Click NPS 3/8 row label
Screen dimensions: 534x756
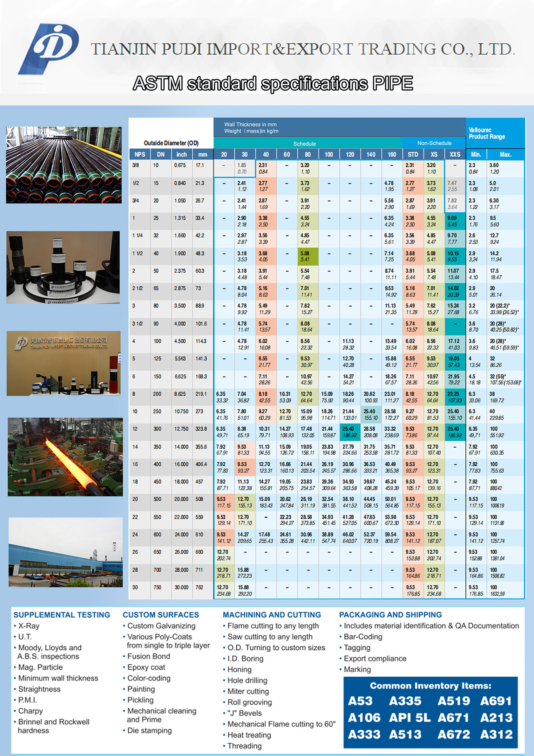135,165
